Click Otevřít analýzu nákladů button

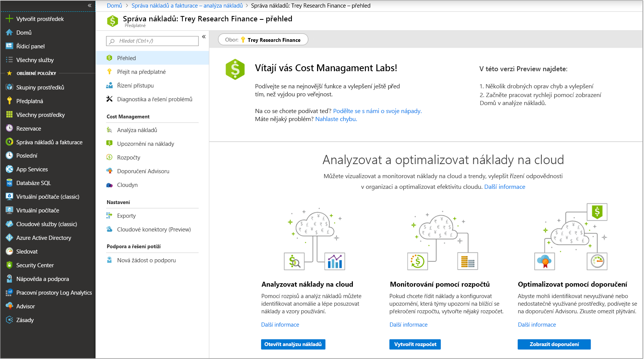click(x=293, y=344)
